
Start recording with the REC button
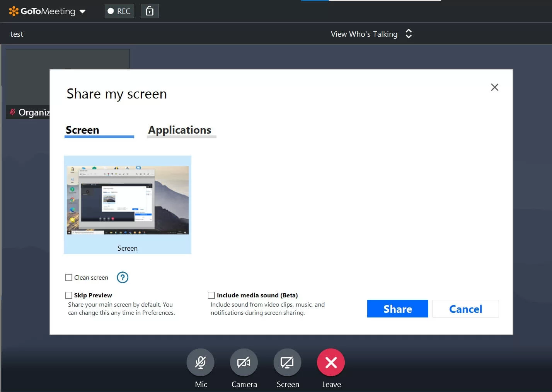point(119,11)
